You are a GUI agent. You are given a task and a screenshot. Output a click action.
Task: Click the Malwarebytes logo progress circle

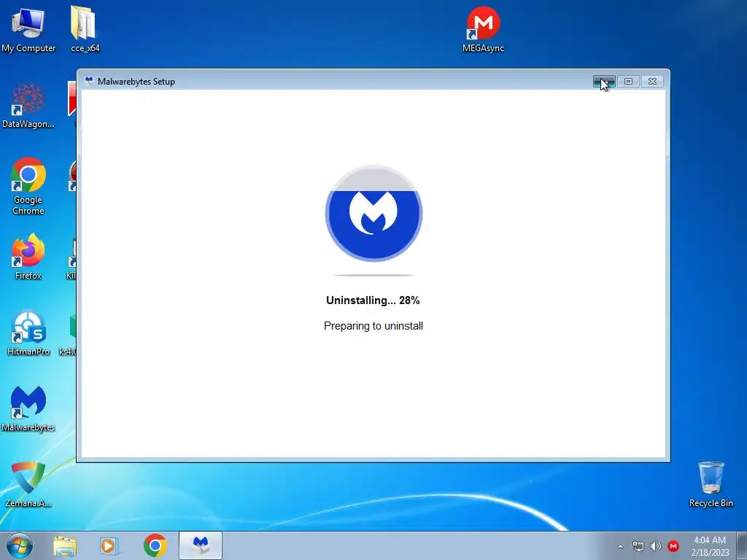(x=374, y=214)
